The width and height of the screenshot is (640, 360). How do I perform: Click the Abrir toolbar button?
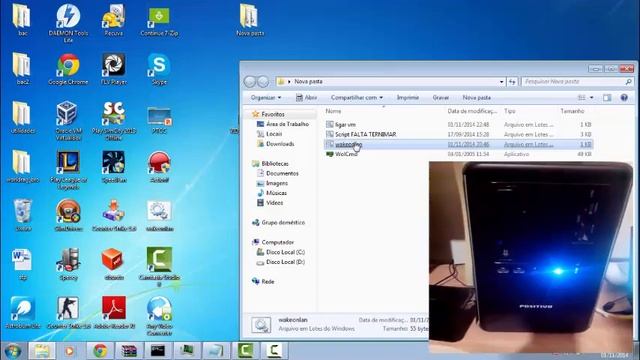click(x=306, y=98)
